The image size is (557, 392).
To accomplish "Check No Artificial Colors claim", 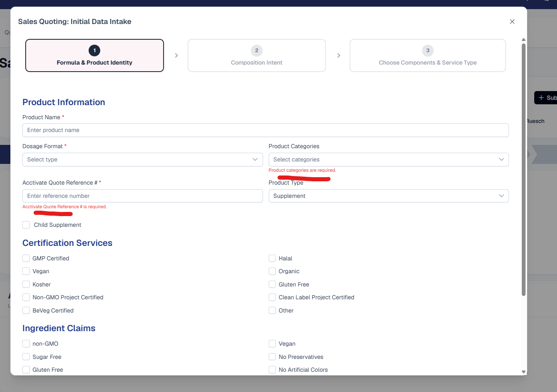I will tap(272, 370).
